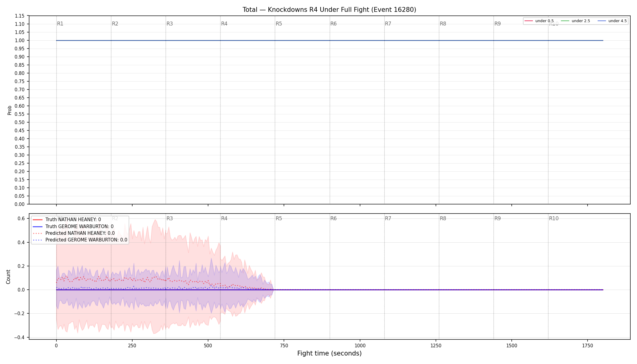
Task: Click the R6 round marker in the Count chart
Action: (333, 218)
